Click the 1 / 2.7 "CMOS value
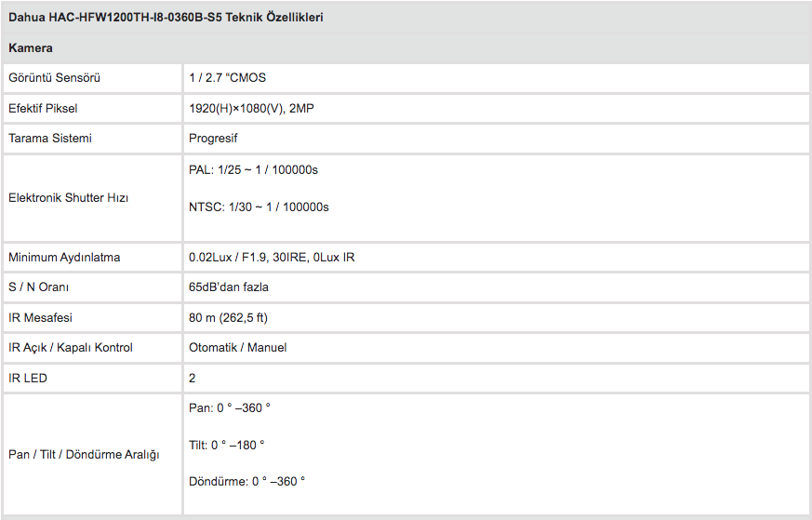Screen dimensions: 812x520 click(227, 78)
